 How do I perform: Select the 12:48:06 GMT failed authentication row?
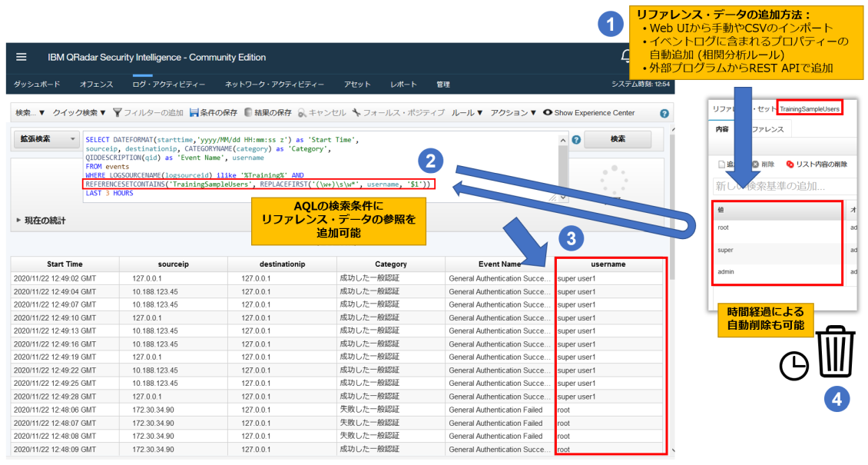pyautogui.click(x=337, y=410)
